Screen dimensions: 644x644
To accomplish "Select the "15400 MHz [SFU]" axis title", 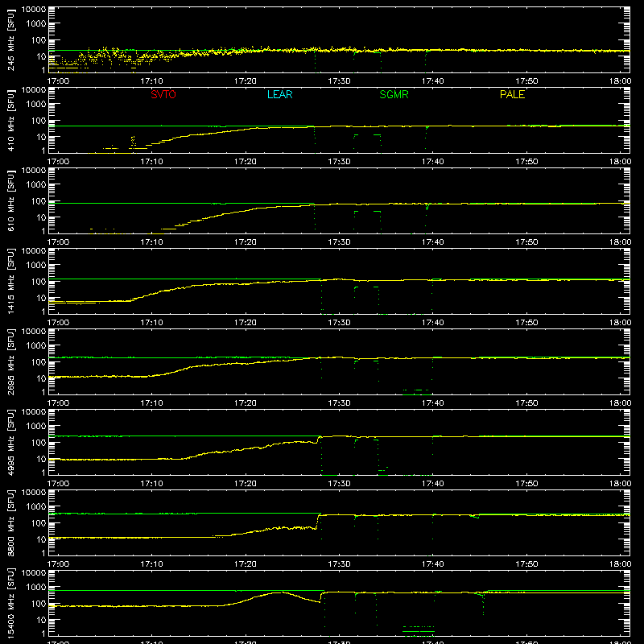I will [10, 603].
